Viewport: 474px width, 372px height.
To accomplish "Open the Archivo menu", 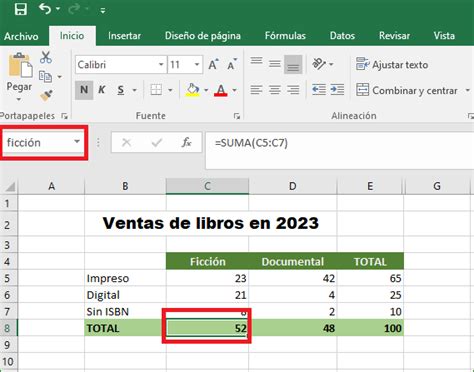I will pos(21,36).
